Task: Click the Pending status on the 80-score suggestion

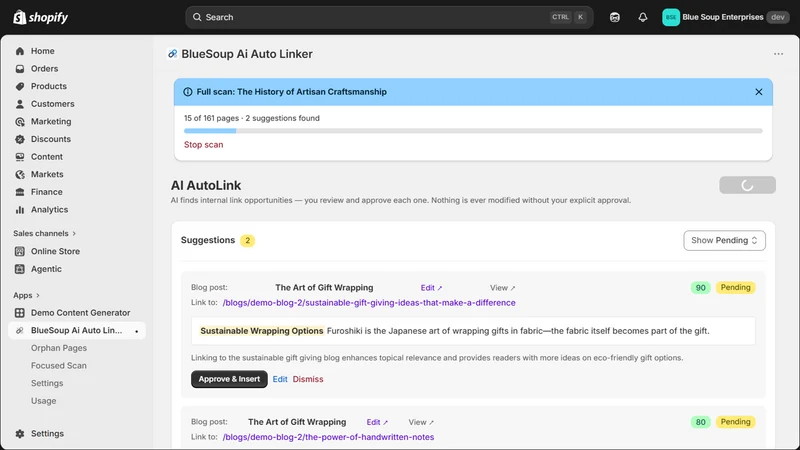Action: [735, 422]
